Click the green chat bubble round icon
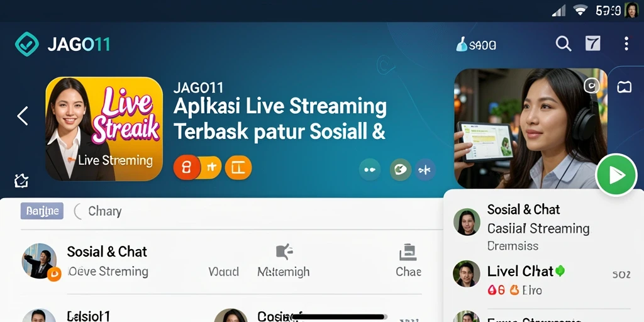 [401, 170]
